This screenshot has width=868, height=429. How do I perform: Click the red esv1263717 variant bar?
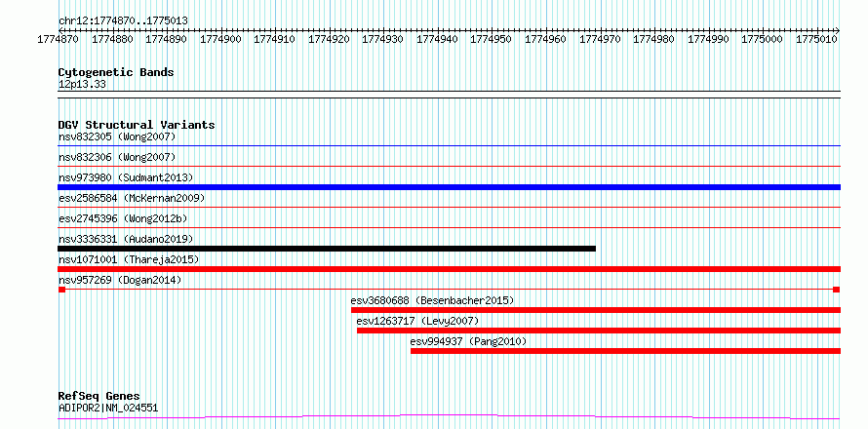tap(599, 331)
